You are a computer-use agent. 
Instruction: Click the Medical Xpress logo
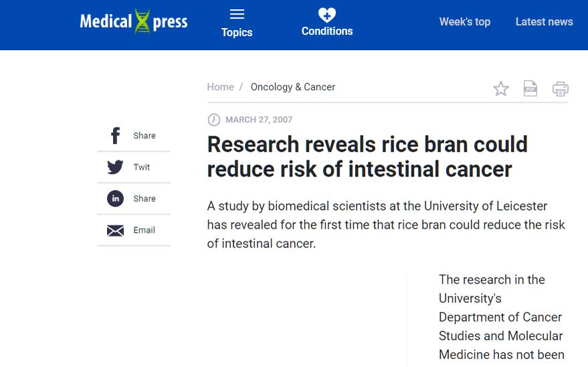point(134,21)
